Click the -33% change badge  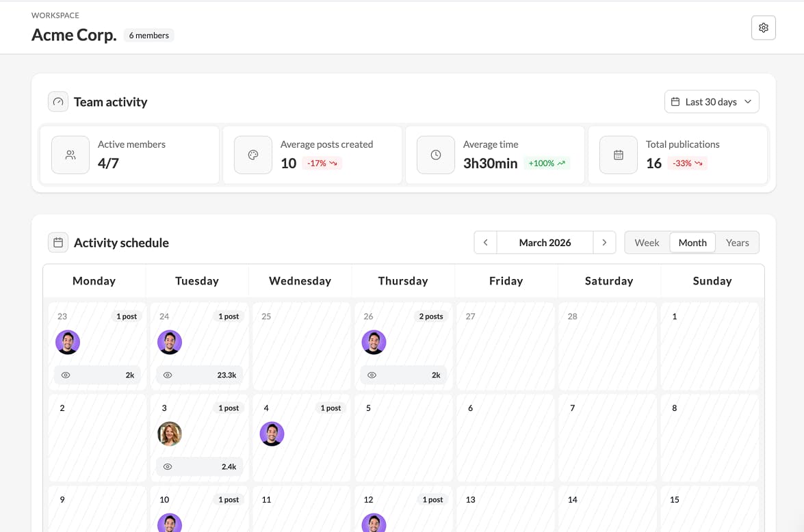687,163
